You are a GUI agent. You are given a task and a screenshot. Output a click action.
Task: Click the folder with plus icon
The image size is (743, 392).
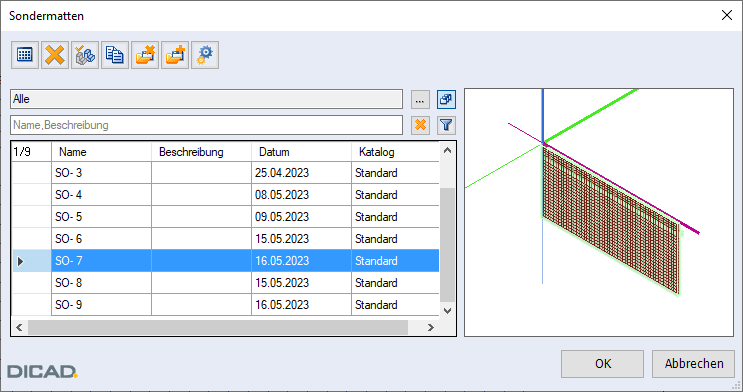point(175,55)
